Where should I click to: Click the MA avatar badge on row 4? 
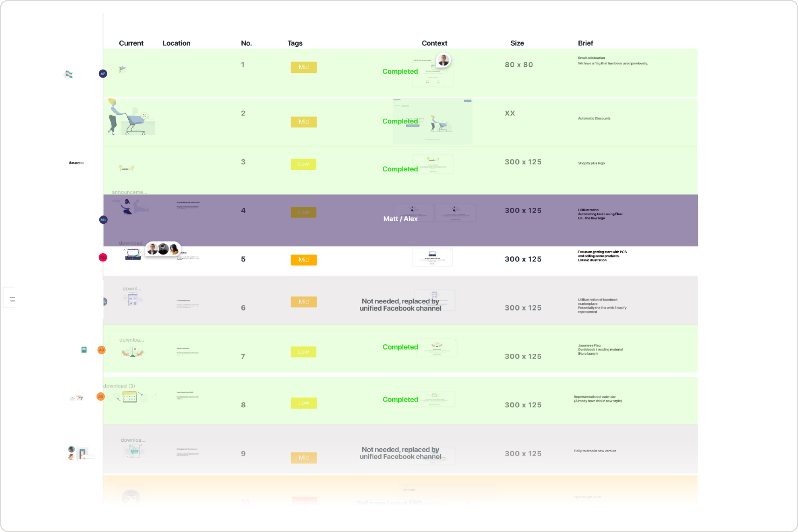[x=103, y=220]
